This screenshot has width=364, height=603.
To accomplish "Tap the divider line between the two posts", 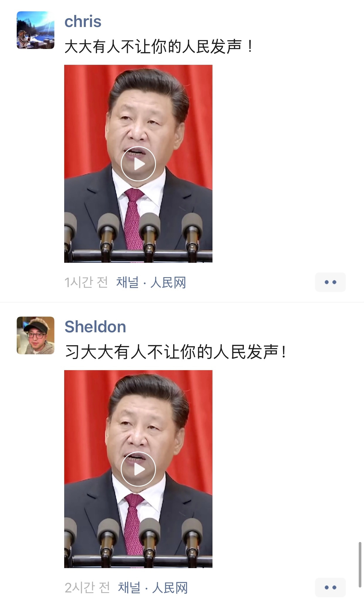I will pyautogui.click(x=182, y=302).
